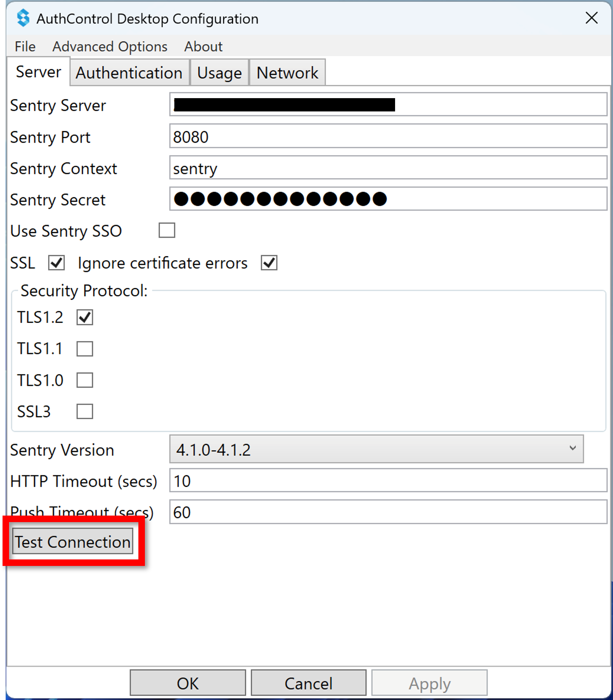This screenshot has width=613, height=700.
Task: Select the Server tab
Action: click(38, 72)
